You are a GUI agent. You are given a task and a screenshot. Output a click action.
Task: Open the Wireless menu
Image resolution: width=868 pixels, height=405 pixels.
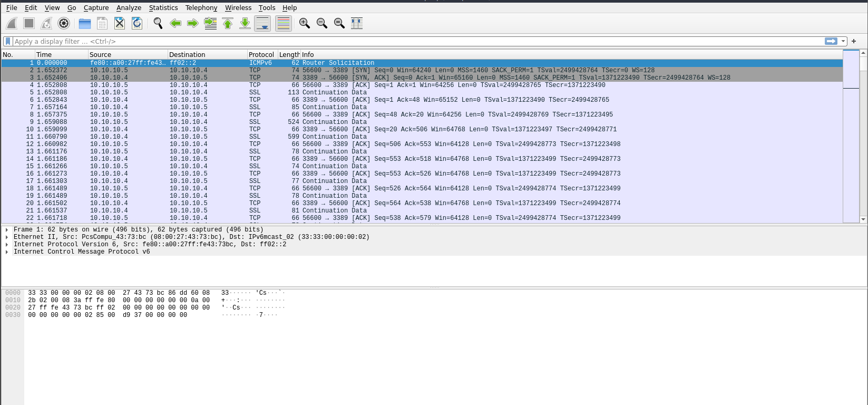tap(238, 8)
